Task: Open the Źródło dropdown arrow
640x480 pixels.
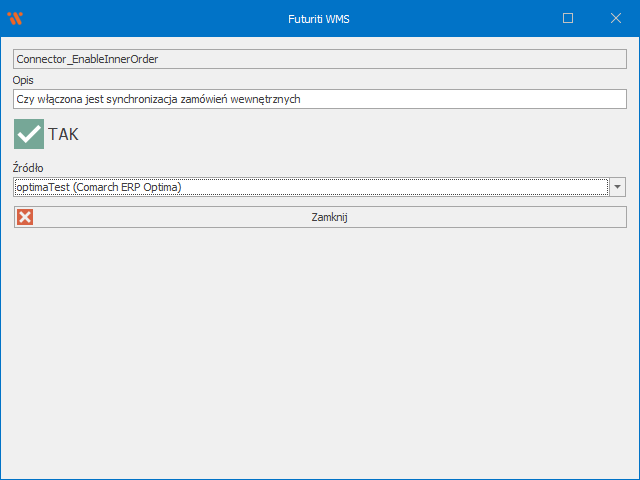Action: pos(617,187)
